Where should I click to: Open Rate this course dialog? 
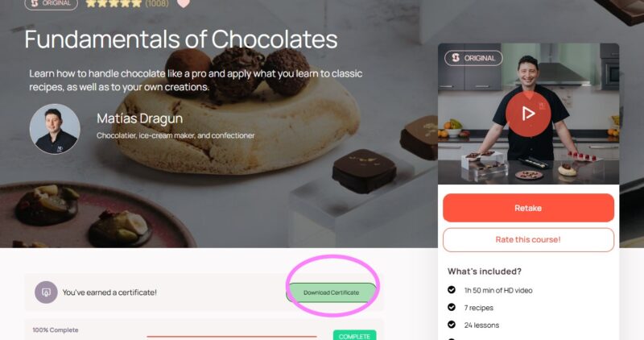coord(528,239)
